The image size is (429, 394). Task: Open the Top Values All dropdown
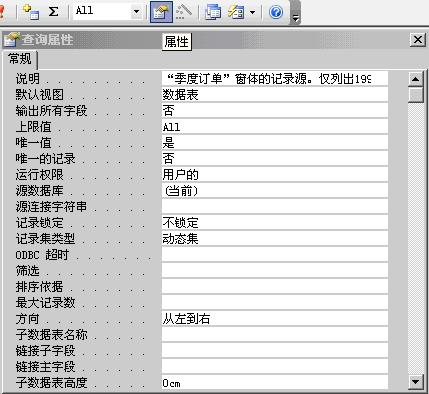(x=136, y=12)
